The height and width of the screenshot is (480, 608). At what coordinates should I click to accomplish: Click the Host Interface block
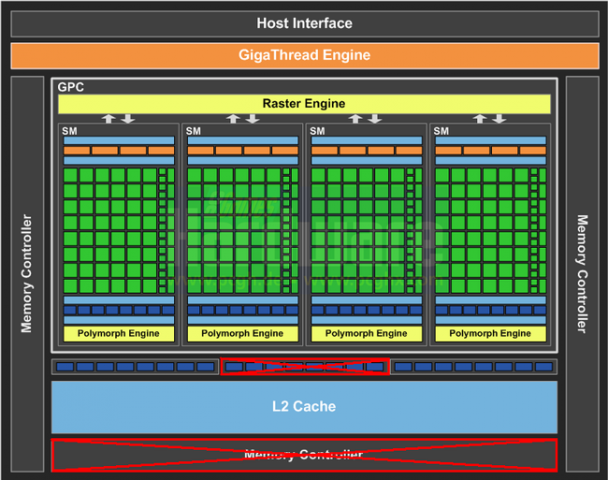click(305, 24)
